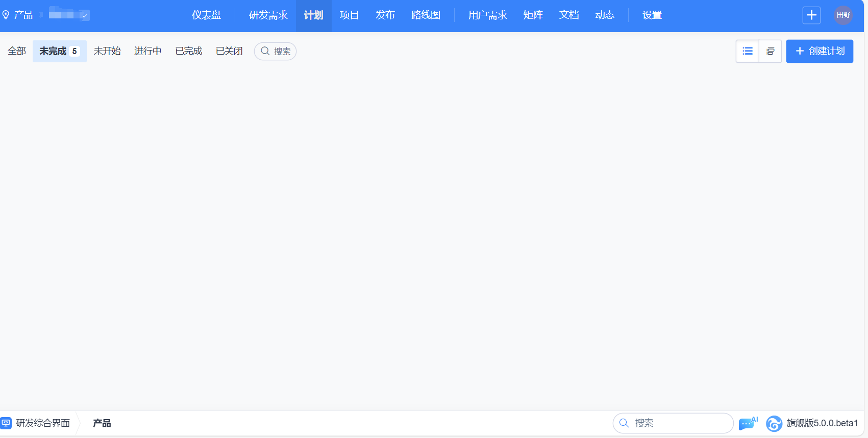Switch to Gantt-style view icon

click(771, 51)
